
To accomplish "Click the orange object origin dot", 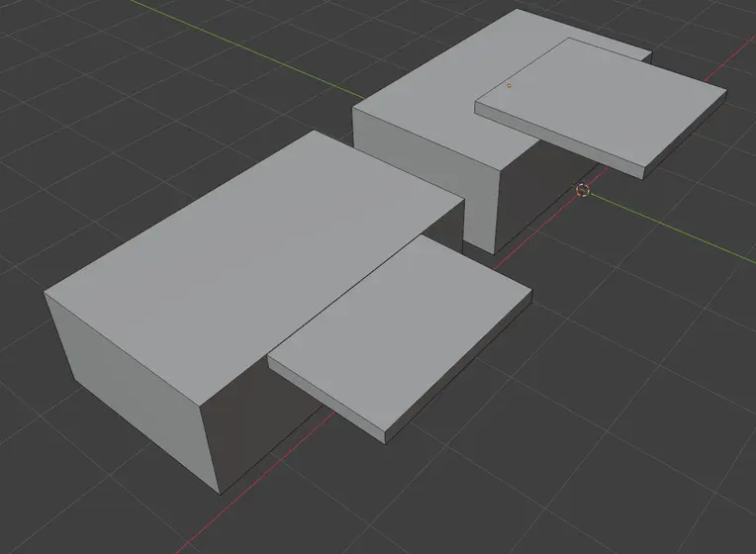I will click(510, 86).
